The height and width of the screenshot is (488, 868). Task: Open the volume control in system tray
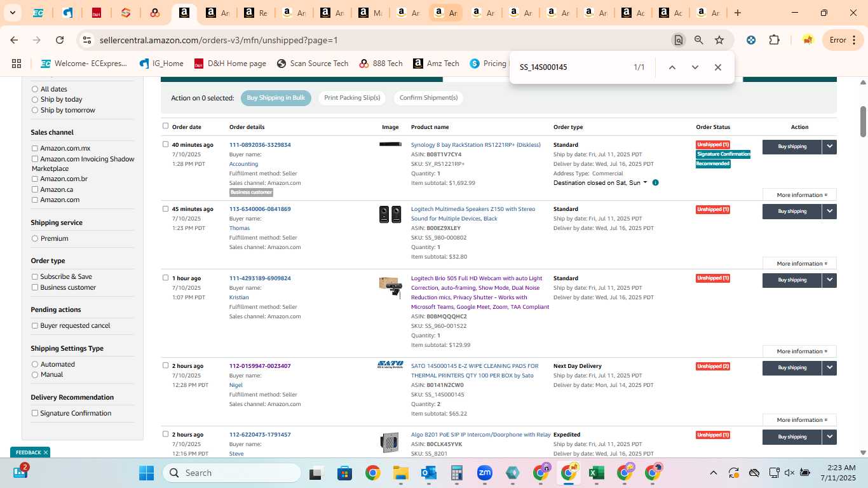point(789,473)
